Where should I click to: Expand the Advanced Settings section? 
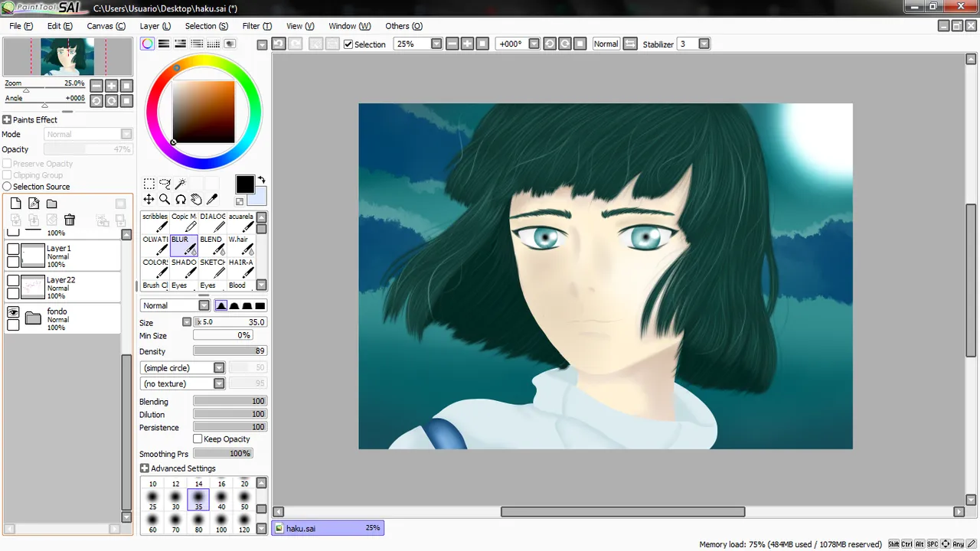[145, 468]
